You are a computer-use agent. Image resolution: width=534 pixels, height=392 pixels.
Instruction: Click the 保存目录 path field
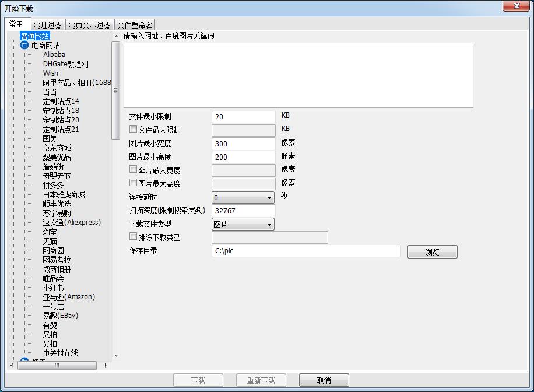coord(306,251)
